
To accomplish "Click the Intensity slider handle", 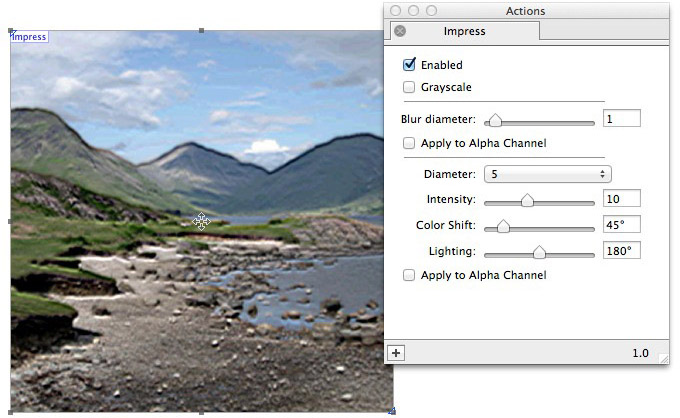I will pos(527,200).
